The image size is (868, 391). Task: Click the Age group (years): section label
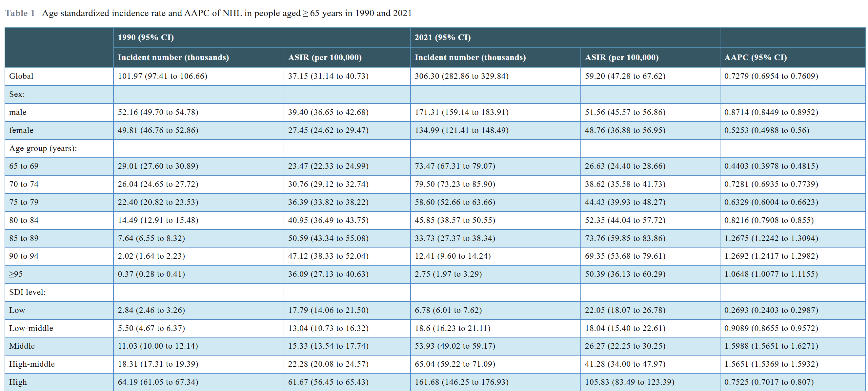point(43,148)
